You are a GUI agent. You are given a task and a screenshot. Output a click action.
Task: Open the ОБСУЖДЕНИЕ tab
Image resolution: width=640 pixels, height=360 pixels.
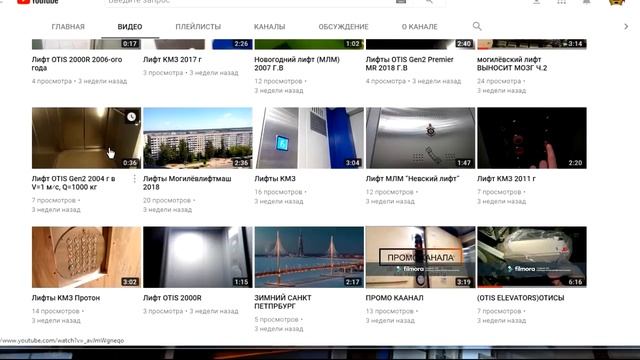343,27
